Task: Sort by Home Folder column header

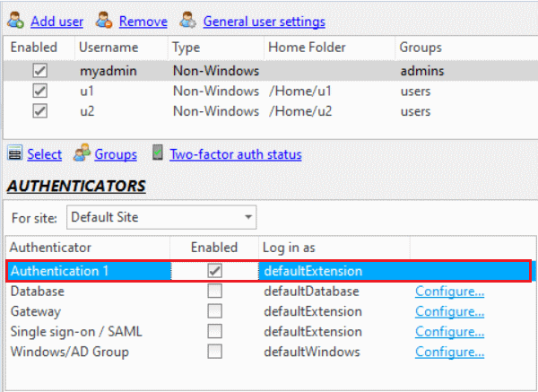Action: pyautogui.click(x=306, y=47)
